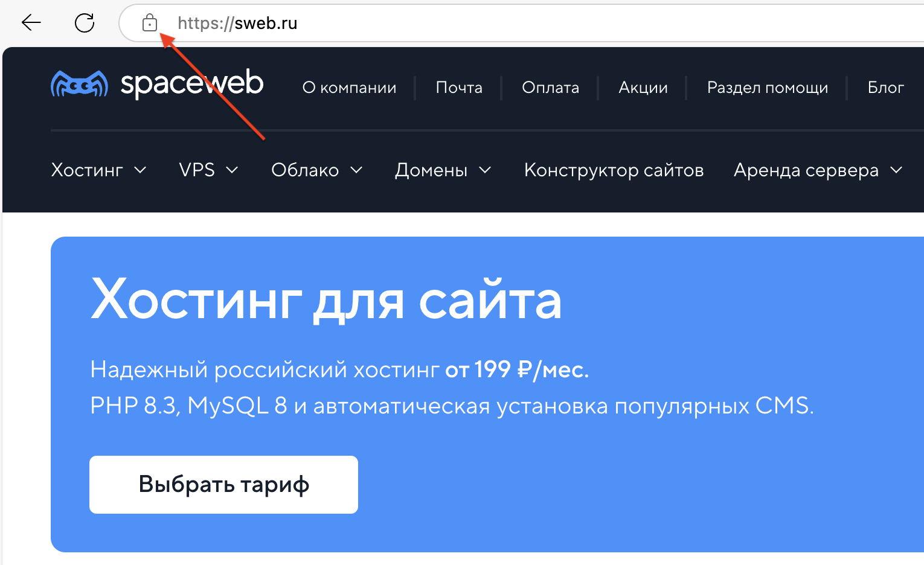This screenshot has width=924, height=565.
Task: Open the О компании page
Action: 349,88
